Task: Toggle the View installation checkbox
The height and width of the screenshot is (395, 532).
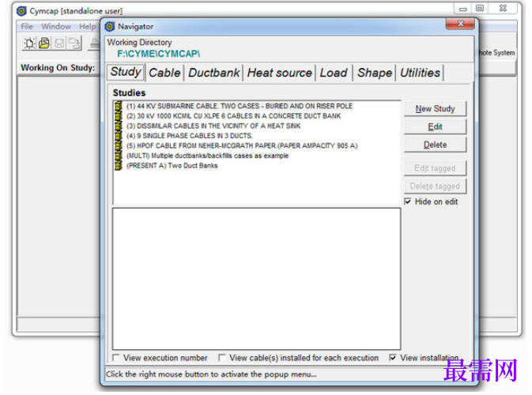Action: pos(393,358)
